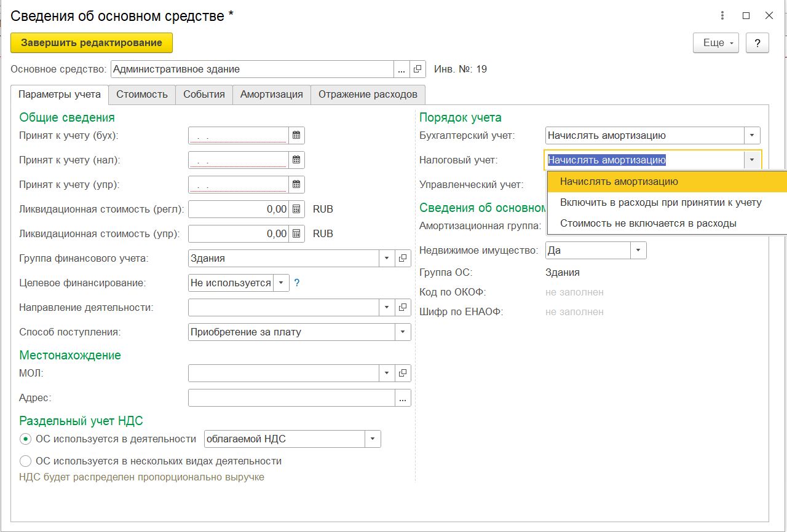Open Группа финансового учета item form

[403, 258]
